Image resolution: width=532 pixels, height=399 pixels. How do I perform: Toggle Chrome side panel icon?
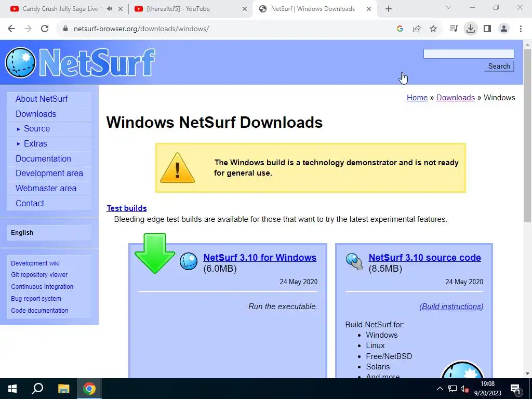487,29
